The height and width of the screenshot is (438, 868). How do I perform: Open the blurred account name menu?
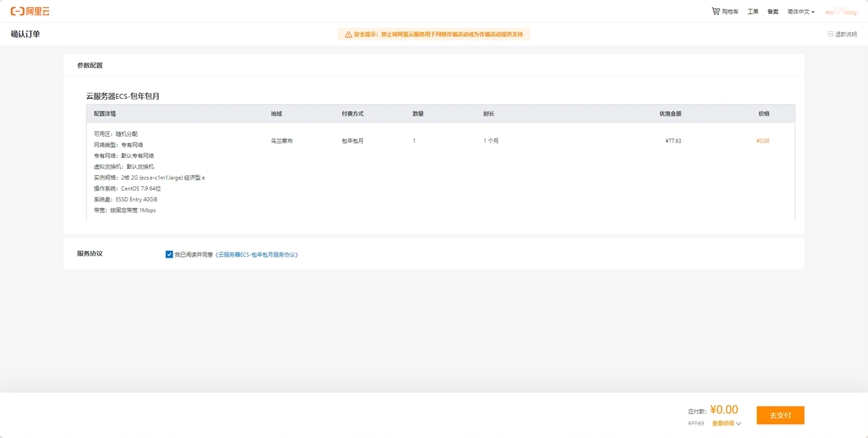click(841, 12)
